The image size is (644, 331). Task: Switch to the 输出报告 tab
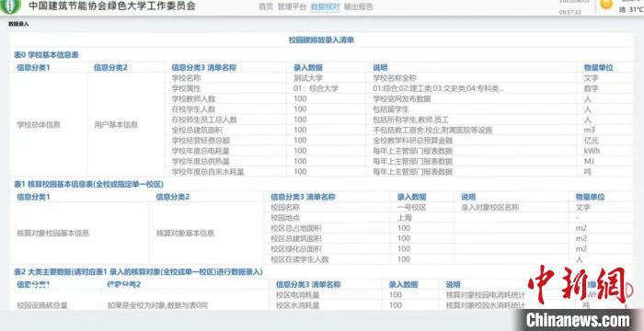click(x=358, y=6)
